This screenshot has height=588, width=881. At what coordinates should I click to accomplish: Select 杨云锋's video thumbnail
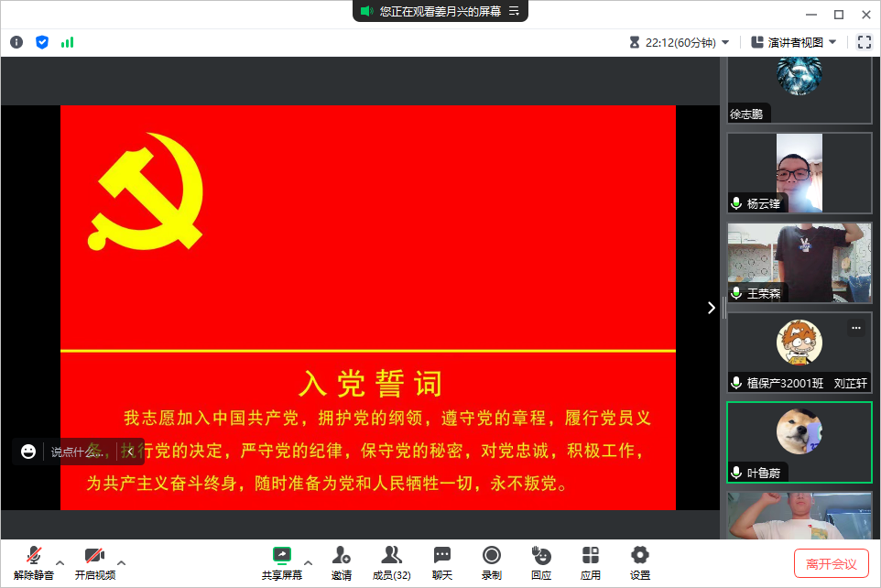pyautogui.click(x=799, y=173)
